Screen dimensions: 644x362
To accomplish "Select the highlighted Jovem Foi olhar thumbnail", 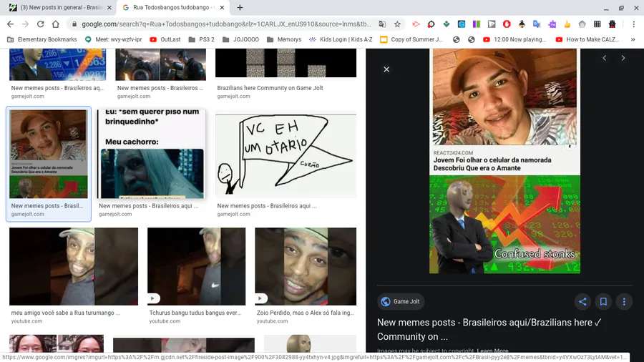I will [49, 154].
